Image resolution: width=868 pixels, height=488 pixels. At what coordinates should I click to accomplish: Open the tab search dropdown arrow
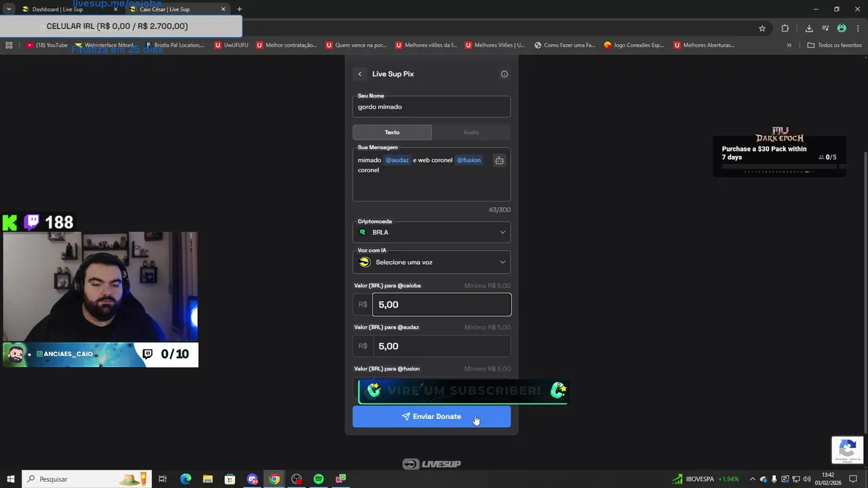pos(8,9)
